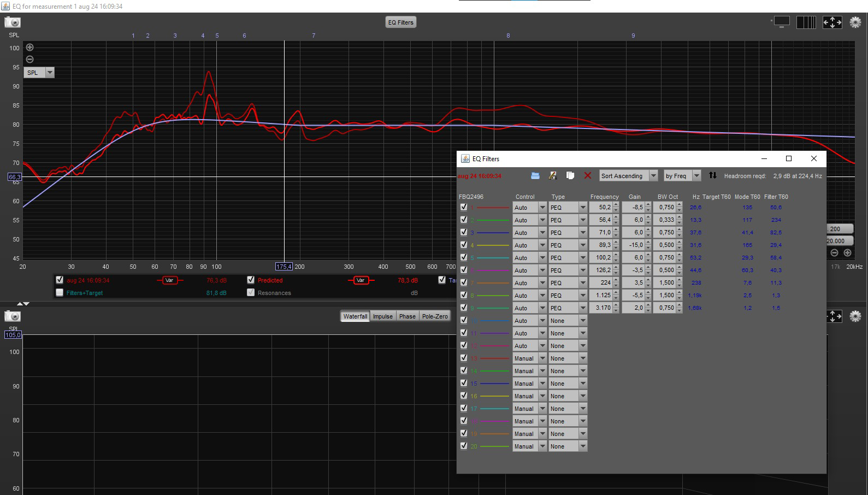This screenshot has height=495, width=868.
Task: Uncheck filter 4 enable checkbox
Action: coord(464,245)
